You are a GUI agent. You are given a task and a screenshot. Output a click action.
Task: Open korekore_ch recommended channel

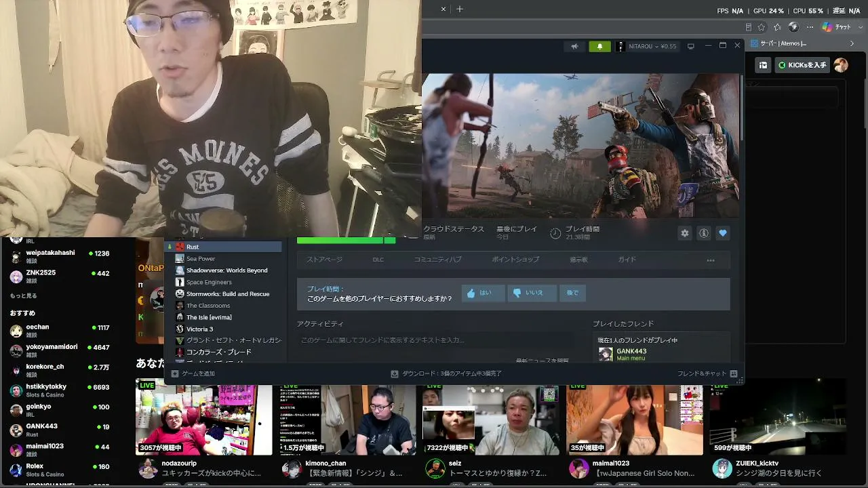[x=59, y=370]
